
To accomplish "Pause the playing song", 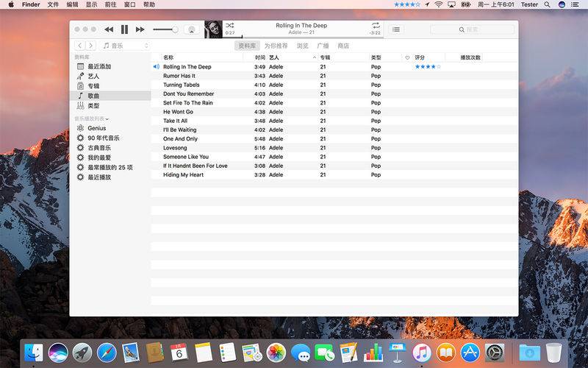I will (124, 29).
